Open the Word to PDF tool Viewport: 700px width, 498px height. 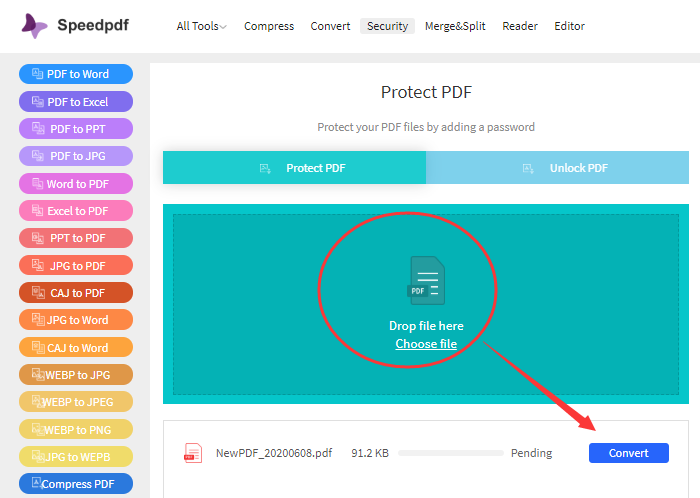(x=76, y=184)
